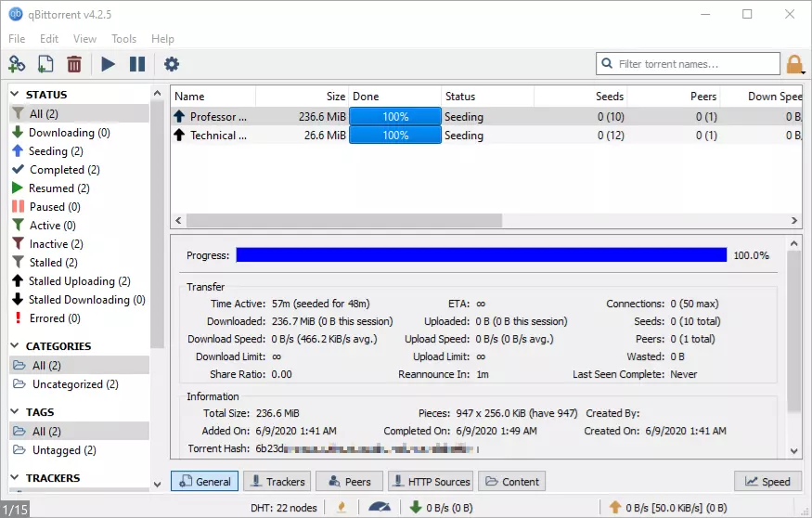The image size is (812, 518).
Task: Click the torrent list scroll-left arrow
Action: click(178, 221)
